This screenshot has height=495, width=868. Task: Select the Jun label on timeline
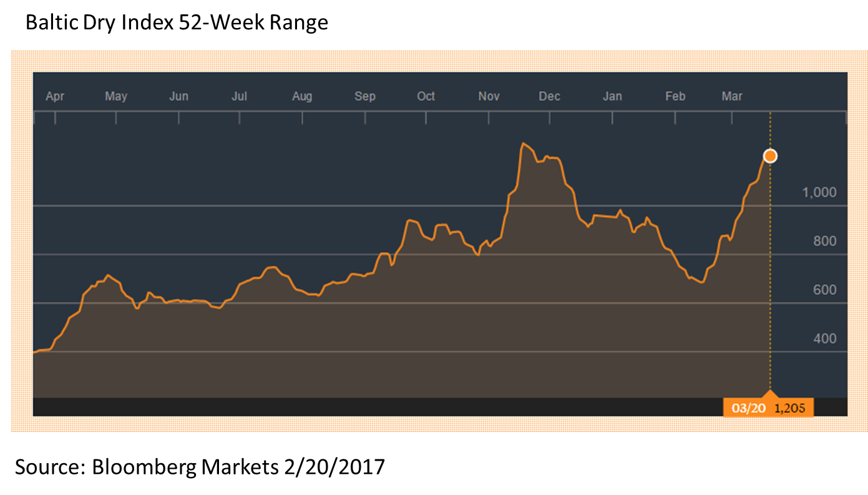(x=179, y=96)
